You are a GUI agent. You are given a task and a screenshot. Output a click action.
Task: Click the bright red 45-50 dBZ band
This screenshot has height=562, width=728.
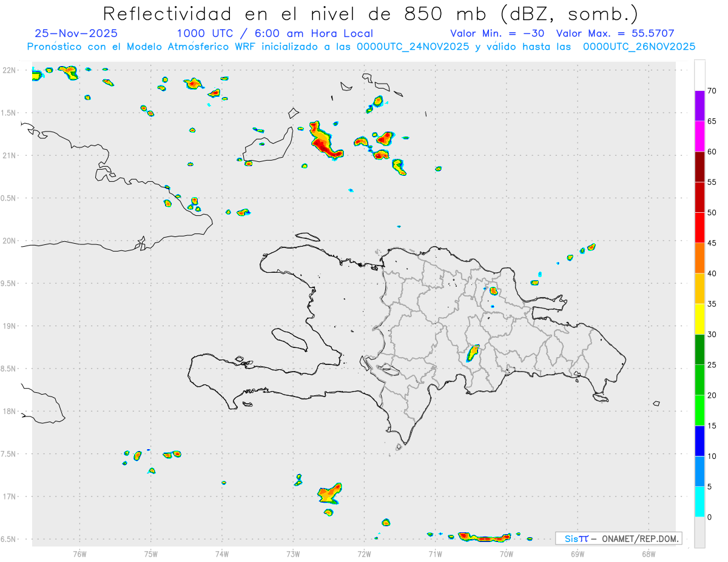699,228
